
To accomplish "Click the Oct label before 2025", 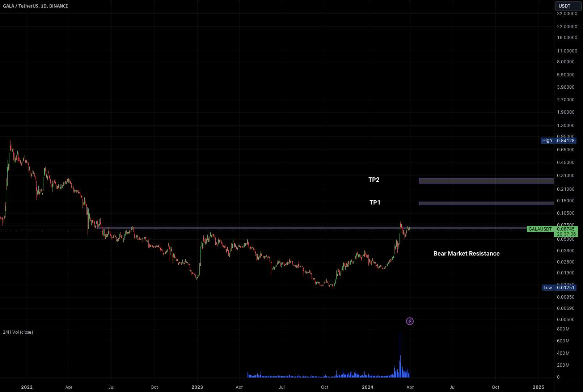I will [495, 387].
